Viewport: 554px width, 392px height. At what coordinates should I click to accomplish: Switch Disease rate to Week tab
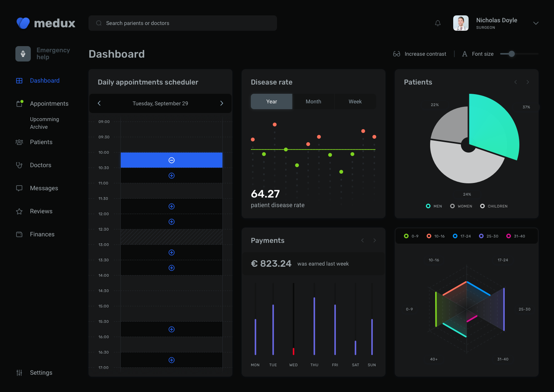355,101
